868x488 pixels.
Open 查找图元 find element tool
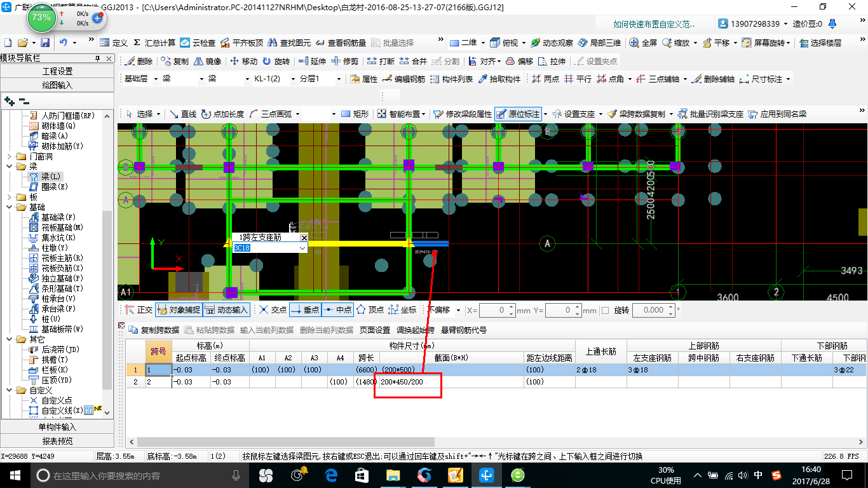pyautogui.click(x=289, y=43)
